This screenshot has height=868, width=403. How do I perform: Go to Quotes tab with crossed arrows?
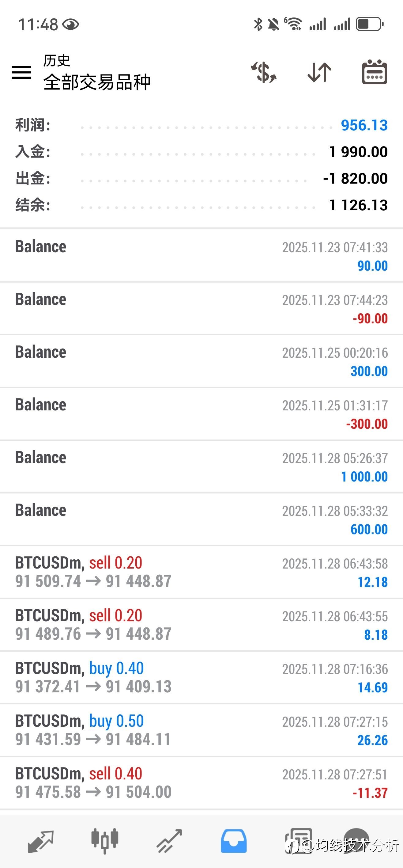pos(40,841)
